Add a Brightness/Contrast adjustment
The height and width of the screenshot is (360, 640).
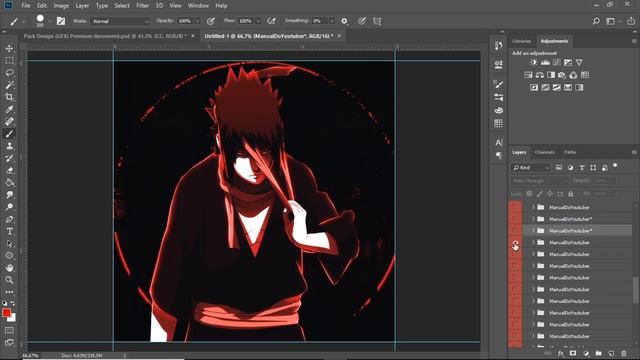[x=533, y=62]
